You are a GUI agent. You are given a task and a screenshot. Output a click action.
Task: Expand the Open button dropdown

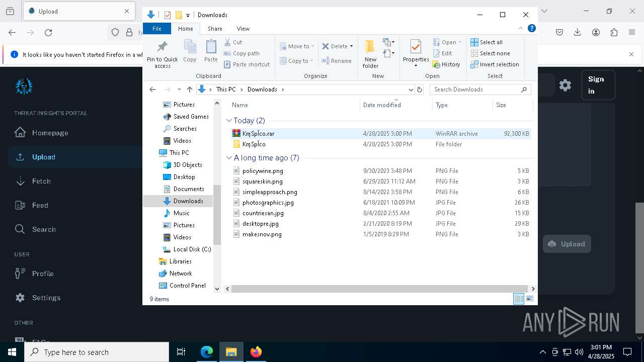[460, 42]
